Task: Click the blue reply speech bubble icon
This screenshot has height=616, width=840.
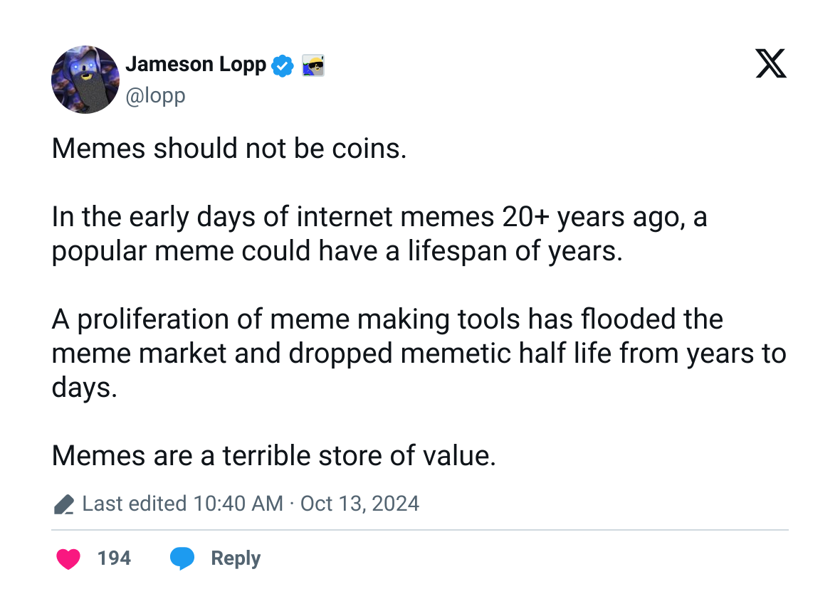Action: 182,558
